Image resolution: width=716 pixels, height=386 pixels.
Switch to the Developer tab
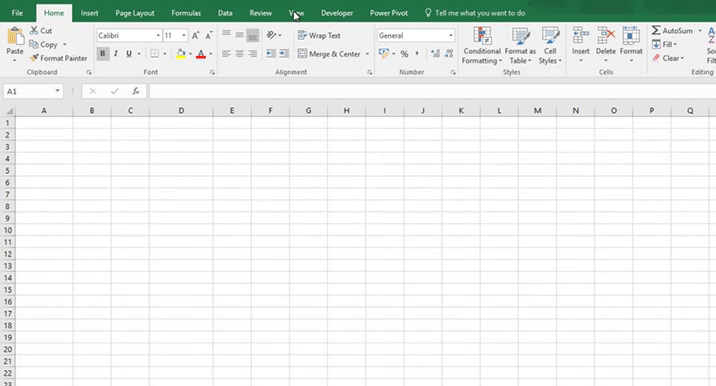click(337, 13)
